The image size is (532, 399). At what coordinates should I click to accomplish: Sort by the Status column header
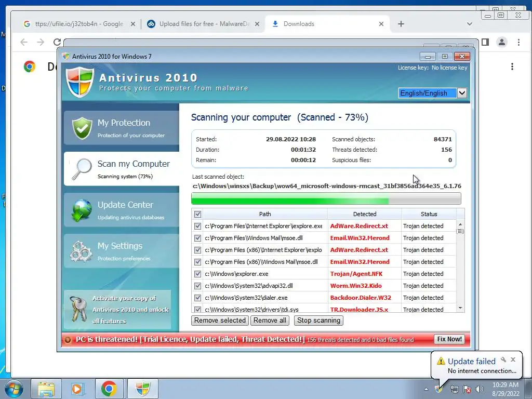point(429,214)
